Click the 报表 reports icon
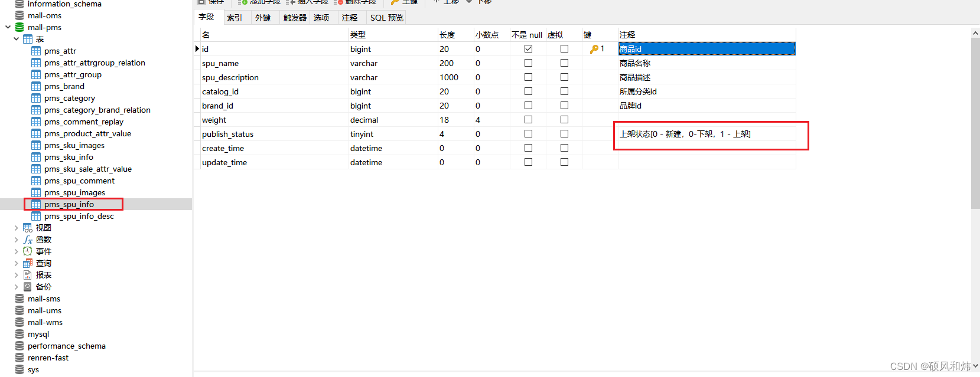Image resolution: width=980 pixels, height=377 pixels. [x=28, y=275]
